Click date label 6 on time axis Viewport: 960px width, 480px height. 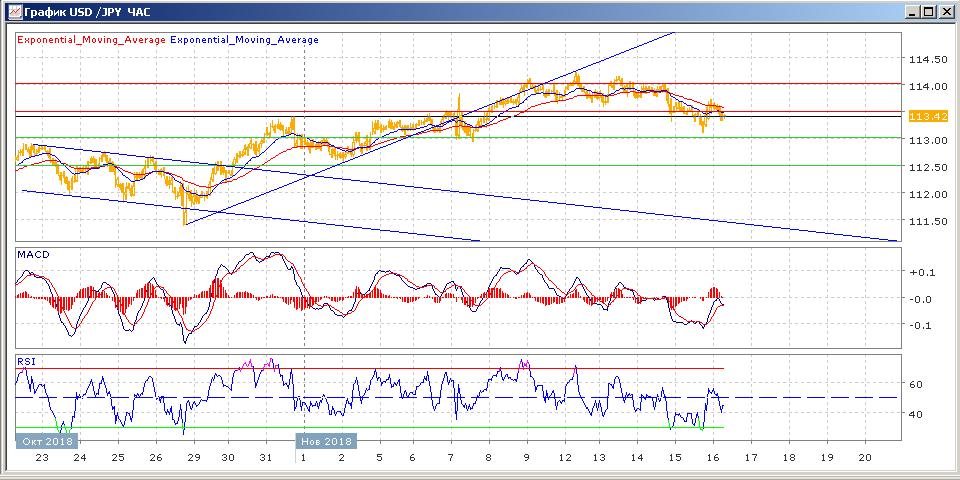click(x=413, y=458)
